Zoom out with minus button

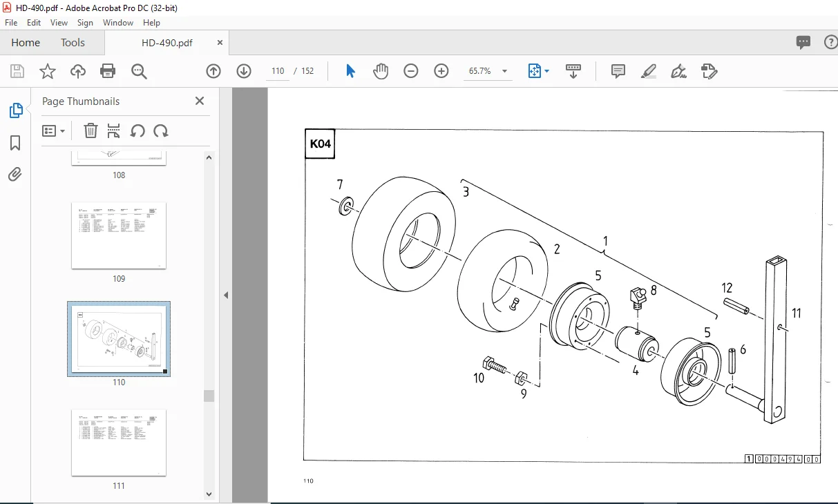pyautogui.click(x=411, y=71)
